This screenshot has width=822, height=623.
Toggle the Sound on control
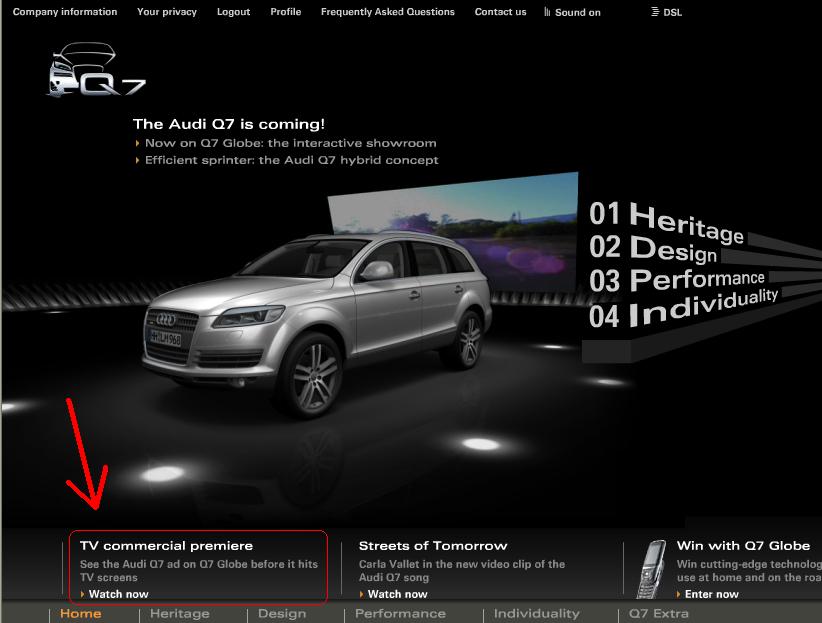point(572,12)
